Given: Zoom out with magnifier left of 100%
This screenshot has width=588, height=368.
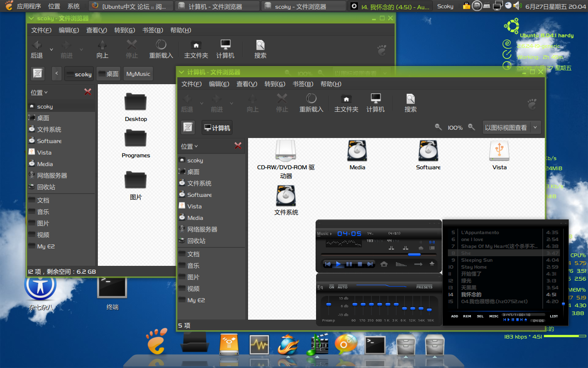Looking at the screenshot, I should 438,127.
